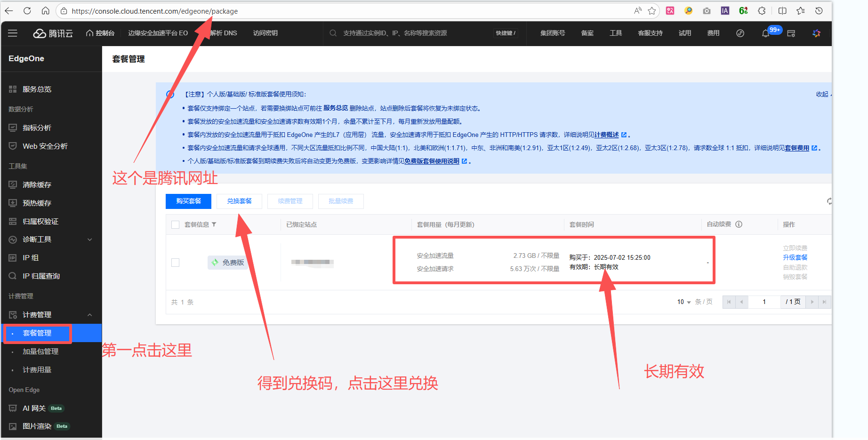The height and width of the screenshot is (440, 868).
Task: Click the 兑换套餐 button
Action: [x=239, y=201]
